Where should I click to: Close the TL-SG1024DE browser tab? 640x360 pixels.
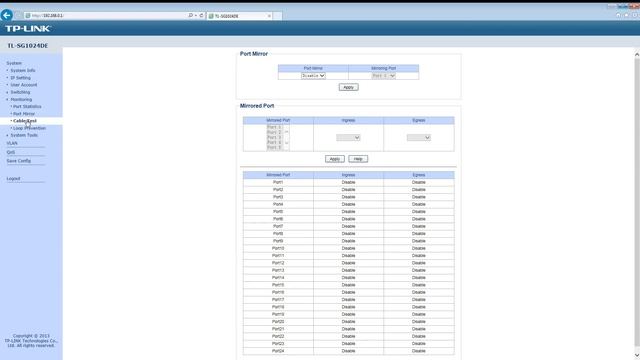[x=269, y=16]
